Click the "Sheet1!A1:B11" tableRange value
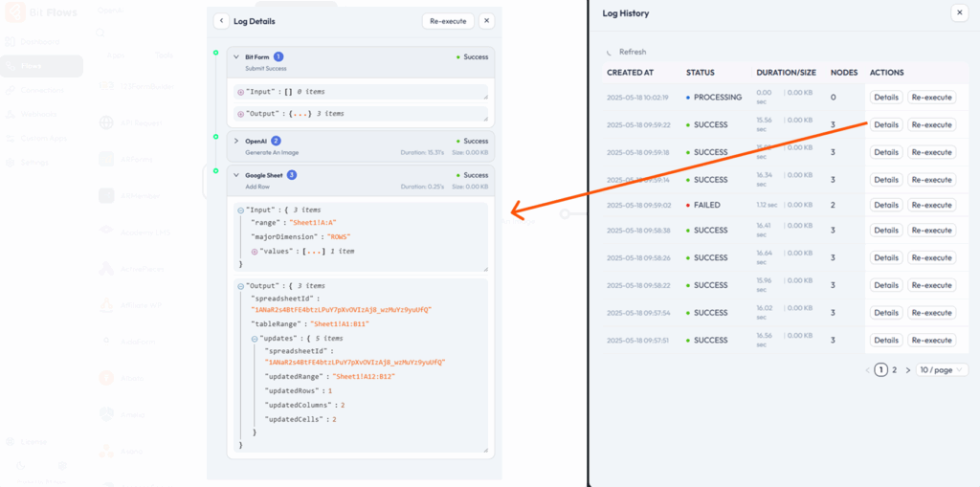Screen dimensions: 980x487 [340, 324]
